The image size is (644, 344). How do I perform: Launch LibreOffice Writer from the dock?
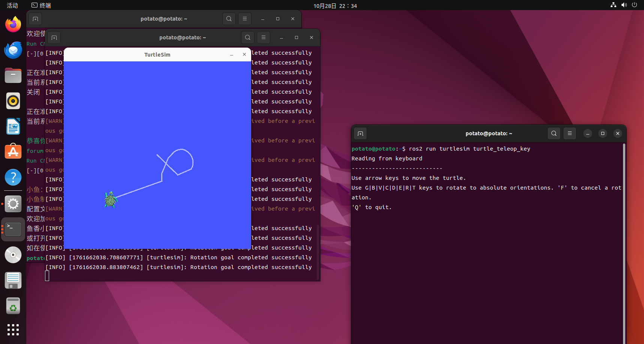tap(13, 126)
